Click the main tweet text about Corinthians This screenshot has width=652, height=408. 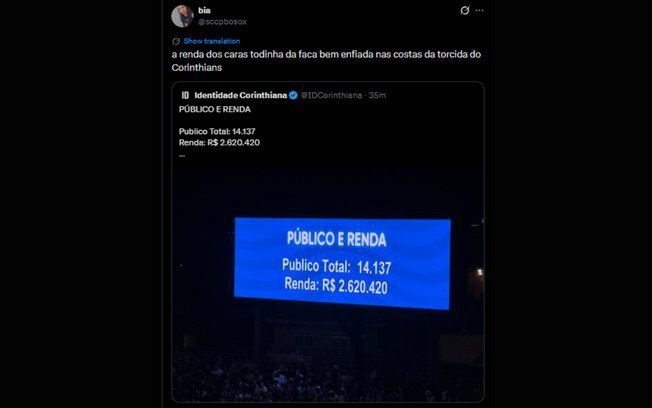pyautogui.click(x=326, y=61)
